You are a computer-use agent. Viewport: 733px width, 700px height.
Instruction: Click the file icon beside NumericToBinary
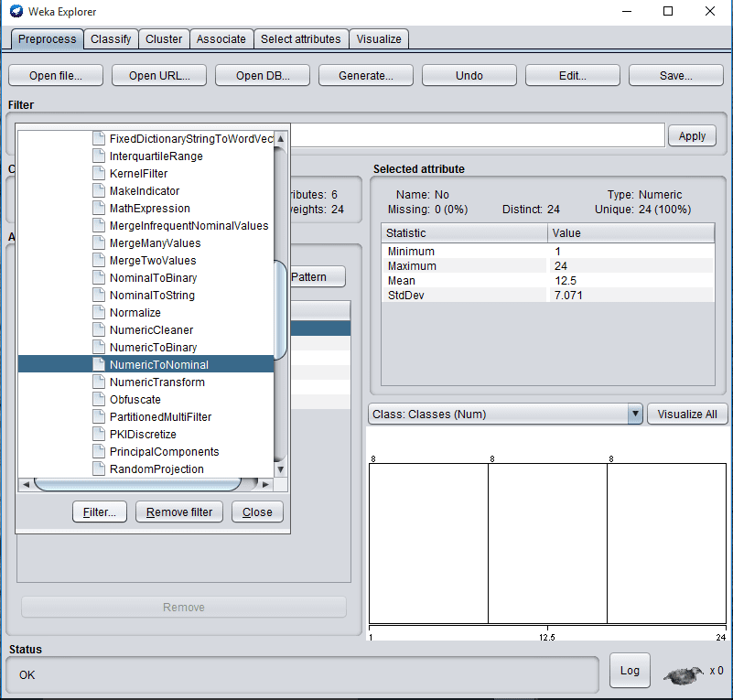(99, 347)
